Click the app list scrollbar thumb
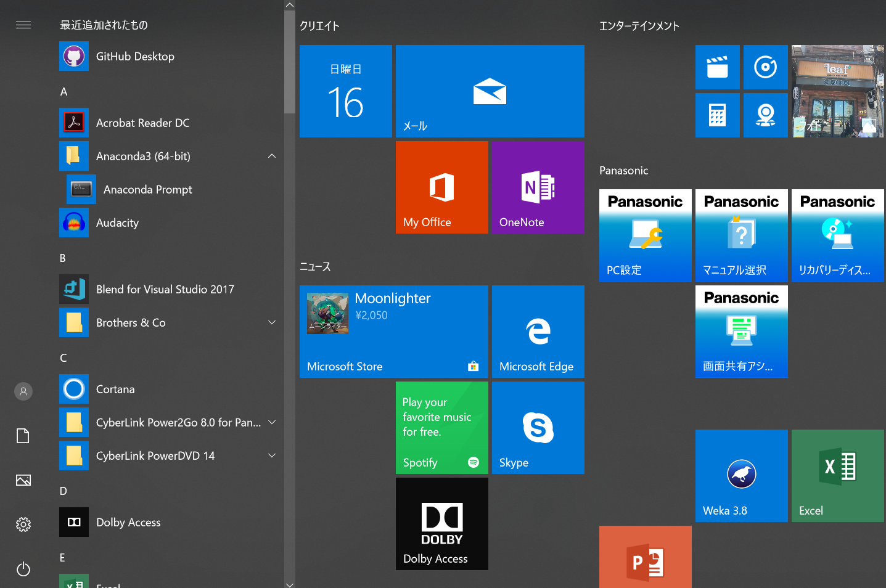886x588 pixels. 290,62
